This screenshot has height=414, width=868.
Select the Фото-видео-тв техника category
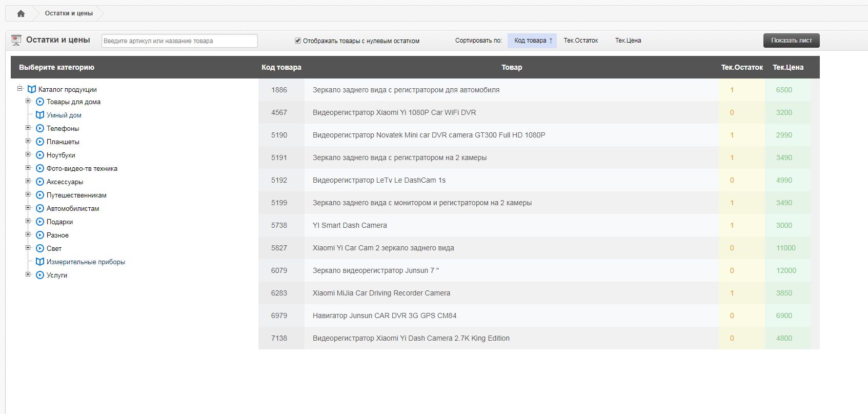pyautogui.click(x=82, y=168)
